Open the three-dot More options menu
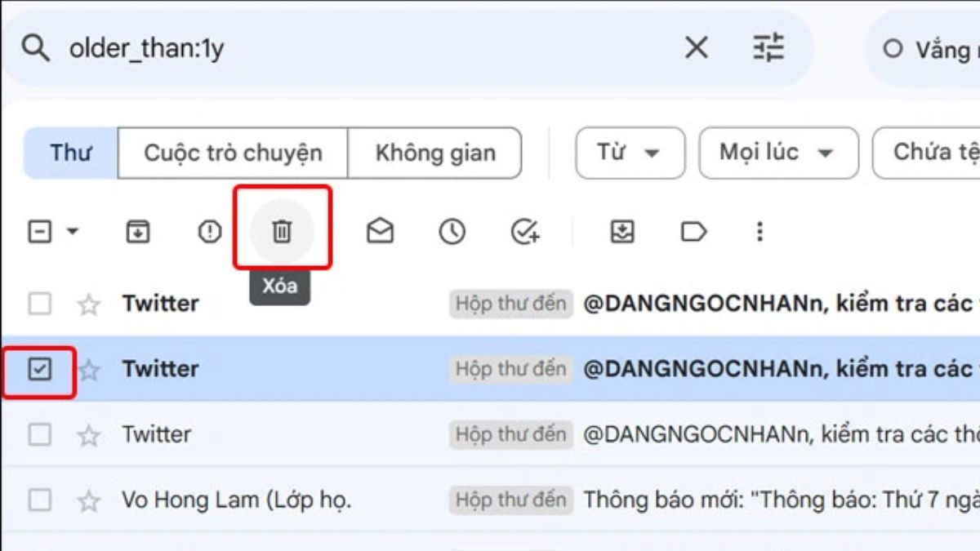This screenshot has width=980, height=551. click(x=759, y=231)
